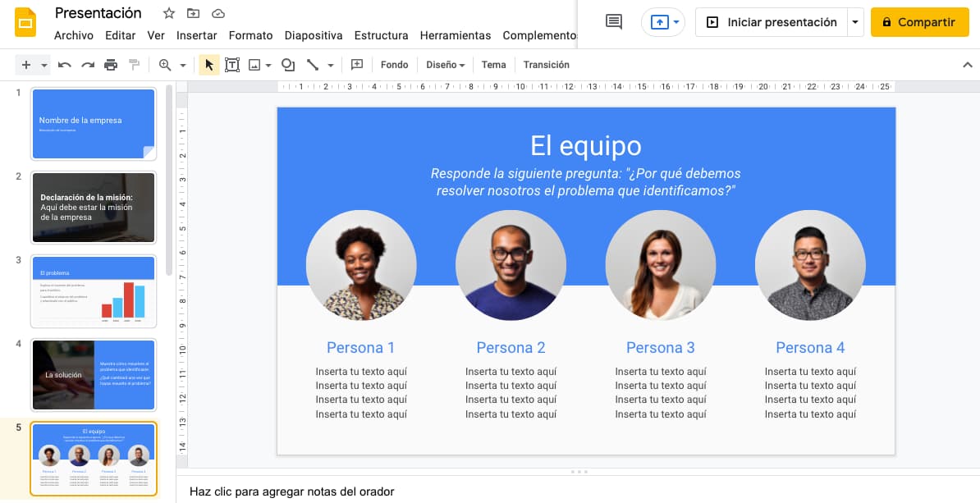Select the Shape tool icon
Image resolution: width=980 pixels, height=503 pixels.
pos(287,64)
